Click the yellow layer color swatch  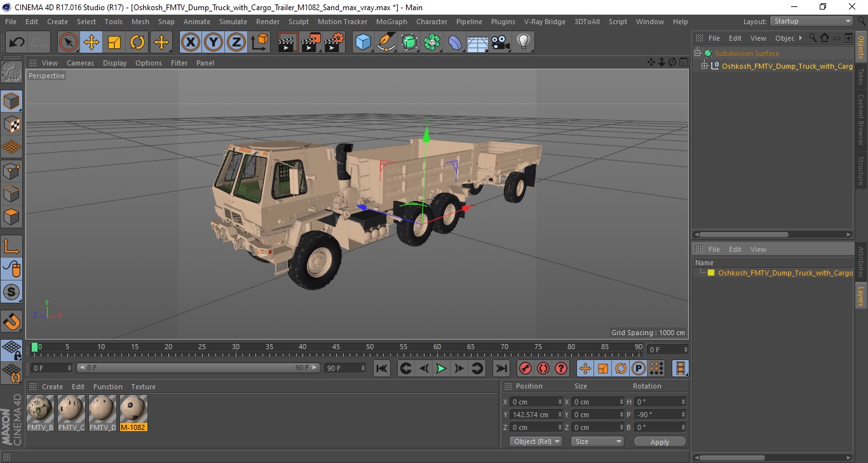point(711,273)
